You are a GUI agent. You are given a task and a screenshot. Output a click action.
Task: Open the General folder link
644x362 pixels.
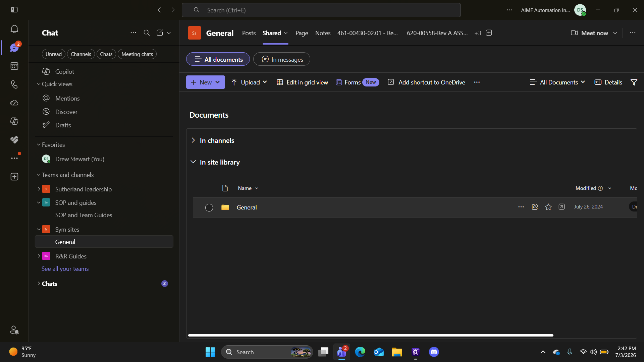247,207
